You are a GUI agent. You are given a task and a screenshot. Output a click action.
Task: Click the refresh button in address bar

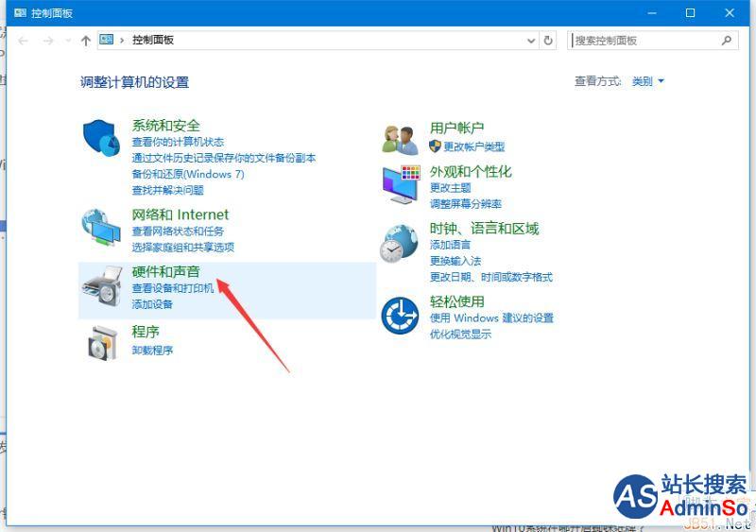[x=548, y=41]
